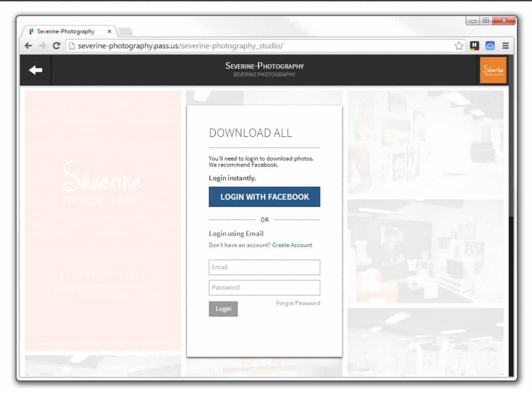This screenshot has width=532, height=396.
Task: Click the Login with Facebook button
Action: (x=264, y=197)
